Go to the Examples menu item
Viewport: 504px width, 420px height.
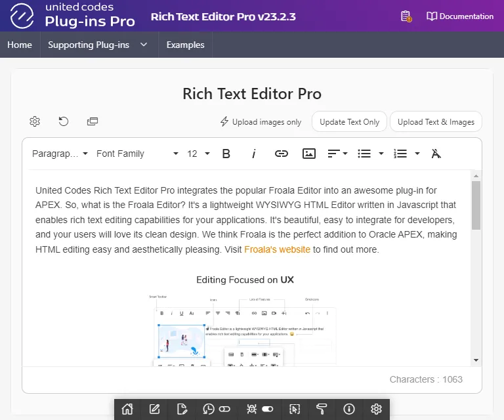click(x=185, y=45)
